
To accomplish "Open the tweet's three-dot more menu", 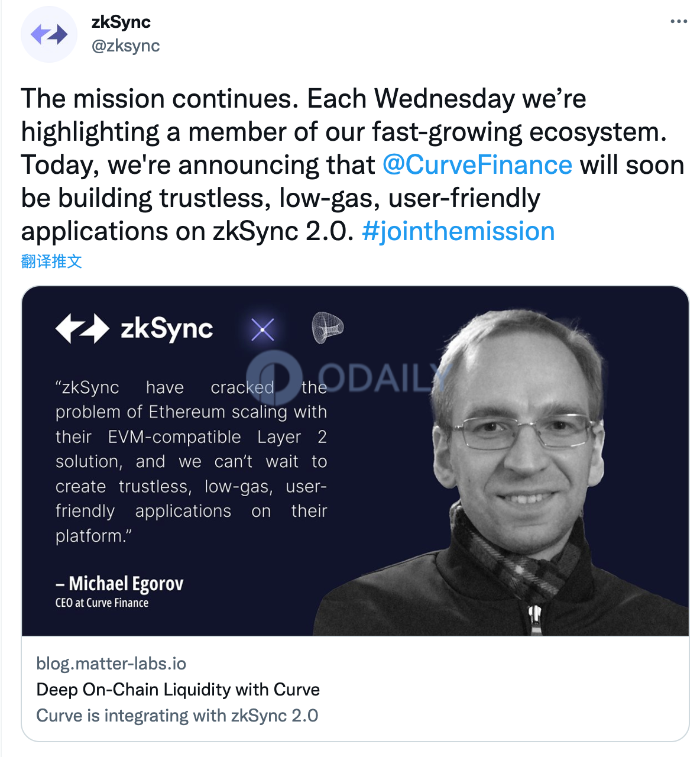I will pos(679,21).
